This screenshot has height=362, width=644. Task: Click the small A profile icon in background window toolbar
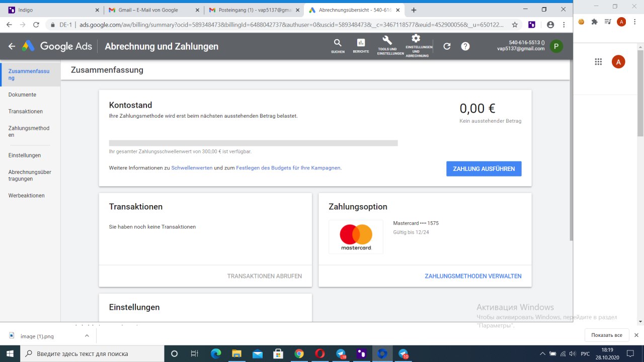pos(621,22)
